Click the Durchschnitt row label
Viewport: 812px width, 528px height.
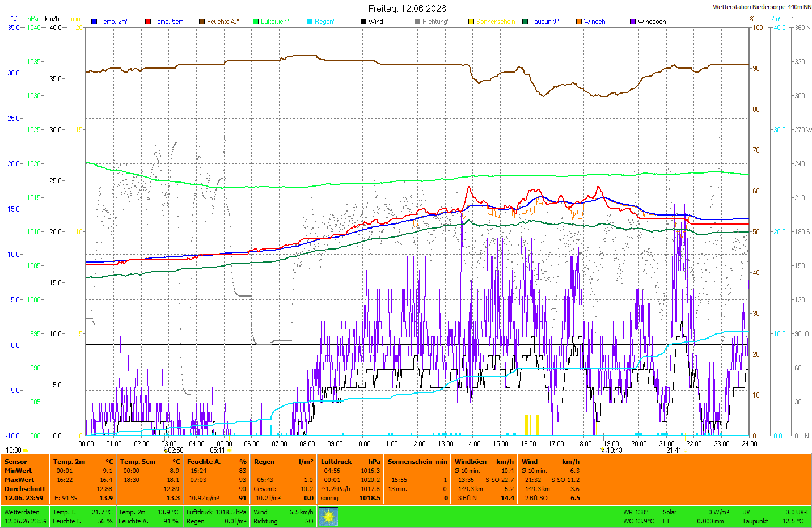click(25, 489)
